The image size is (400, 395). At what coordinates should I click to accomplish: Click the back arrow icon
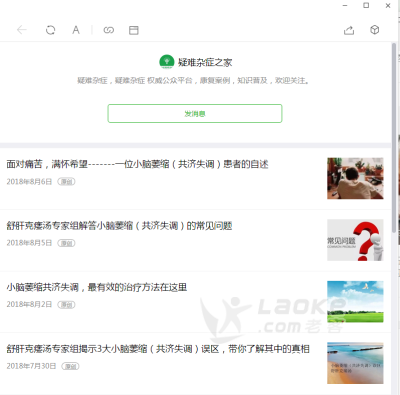coord(22,30)
